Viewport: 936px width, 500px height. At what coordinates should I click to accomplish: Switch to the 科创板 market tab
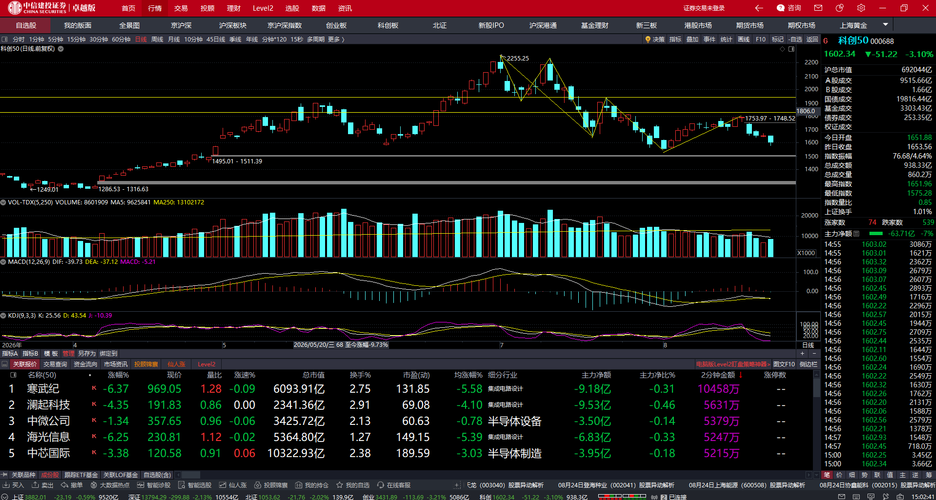click(388, 25)
